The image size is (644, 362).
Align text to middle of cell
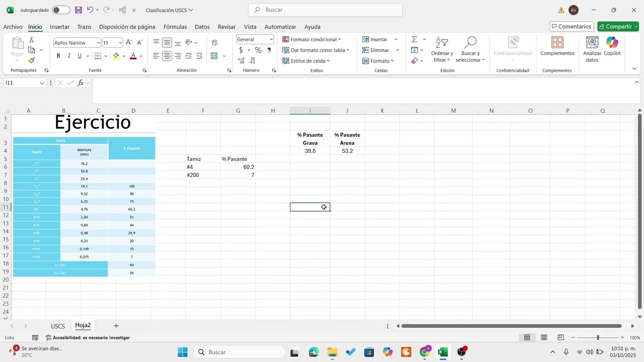[x=167, y=43]
